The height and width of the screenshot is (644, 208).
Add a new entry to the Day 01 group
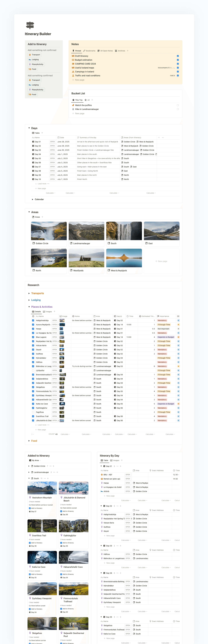(x=120, y=466)
